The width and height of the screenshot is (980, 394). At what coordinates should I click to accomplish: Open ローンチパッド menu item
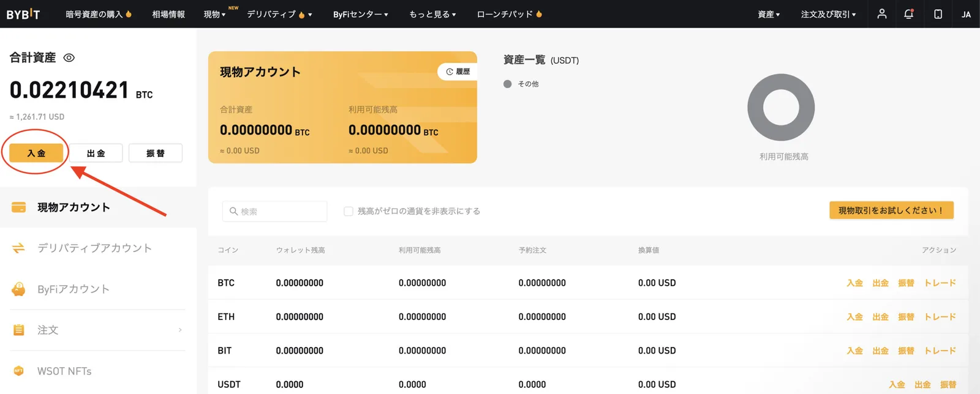click(505, 14)
